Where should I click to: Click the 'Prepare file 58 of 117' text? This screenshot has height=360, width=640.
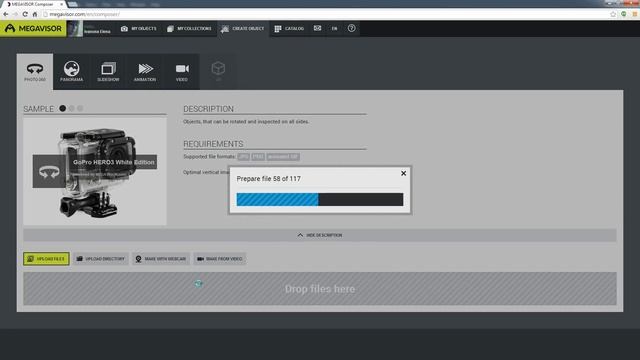(x=269, y=179)
